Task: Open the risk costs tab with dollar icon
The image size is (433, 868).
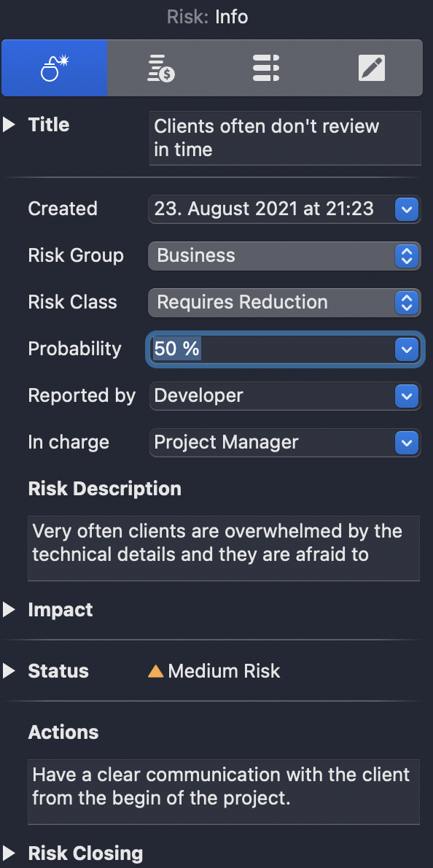Action: [x=160, y=67]
